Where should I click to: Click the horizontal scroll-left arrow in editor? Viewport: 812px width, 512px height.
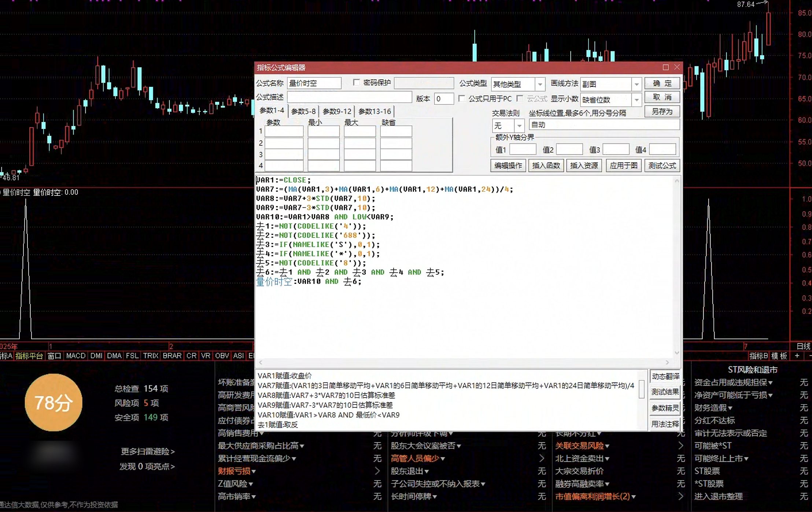261,362
